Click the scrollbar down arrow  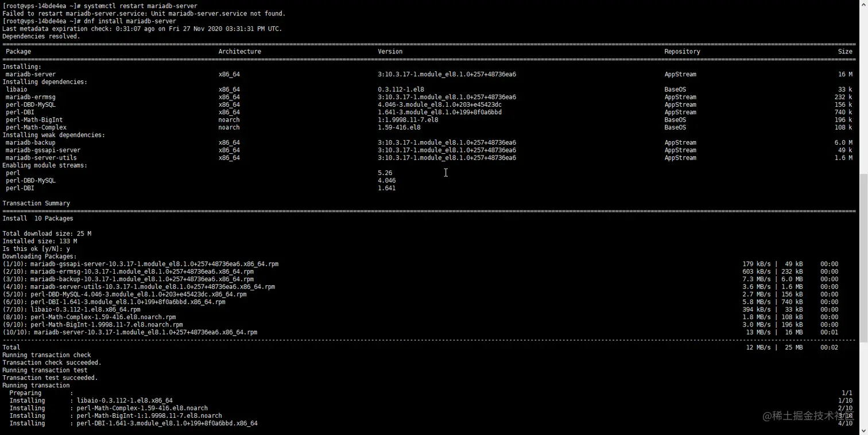864,430
